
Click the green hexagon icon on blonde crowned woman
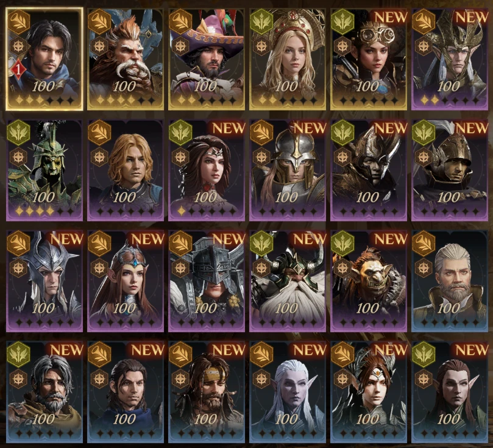[x=261, y=21]
